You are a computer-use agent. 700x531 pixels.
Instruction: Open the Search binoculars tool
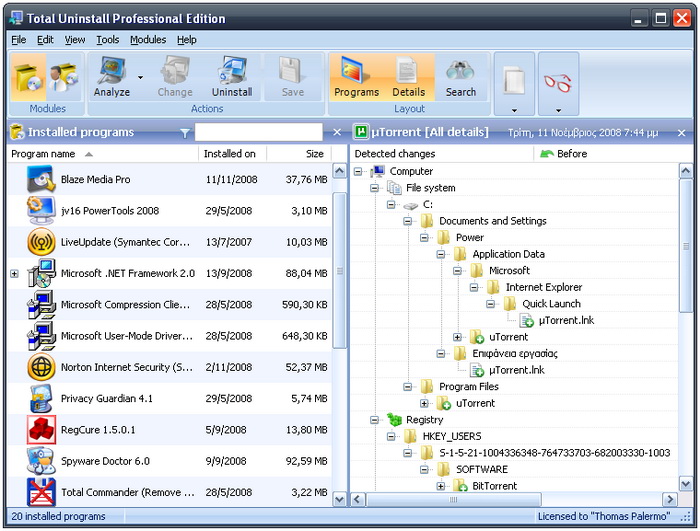coord(460,71)
